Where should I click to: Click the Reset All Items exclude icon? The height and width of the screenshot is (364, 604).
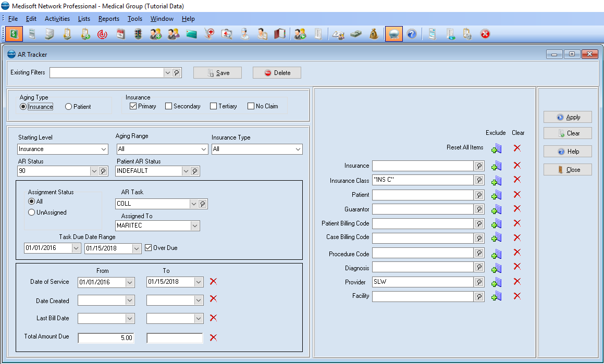click(497, 148)
